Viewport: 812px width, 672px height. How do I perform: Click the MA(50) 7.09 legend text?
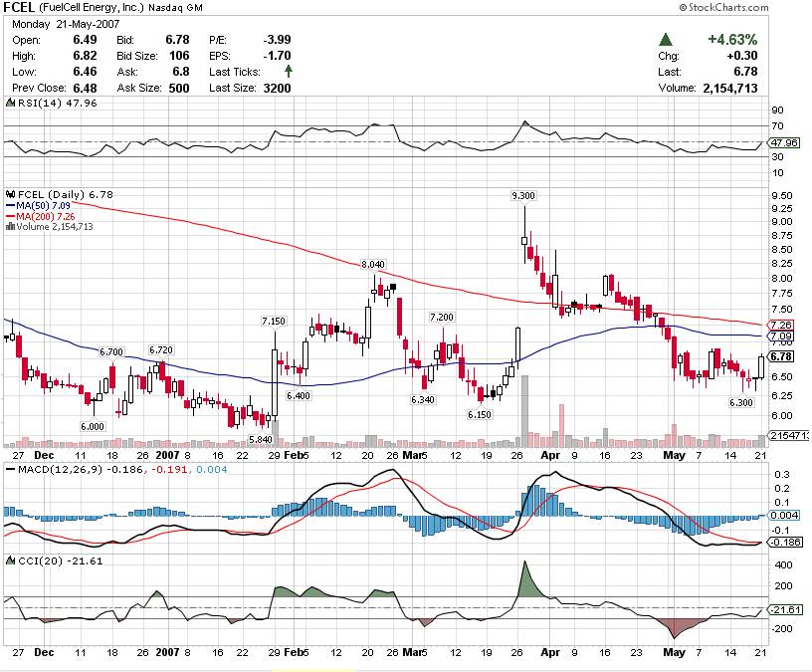tap(43, 206)
